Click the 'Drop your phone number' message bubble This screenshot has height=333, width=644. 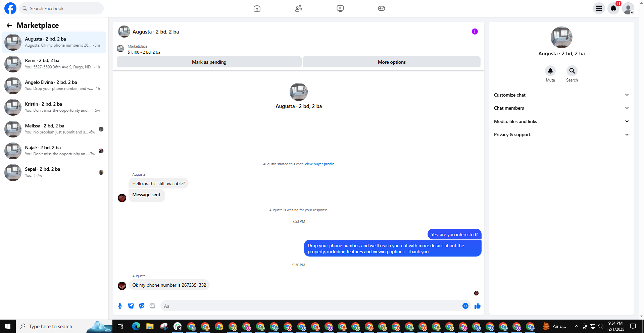tap(393, 248)
